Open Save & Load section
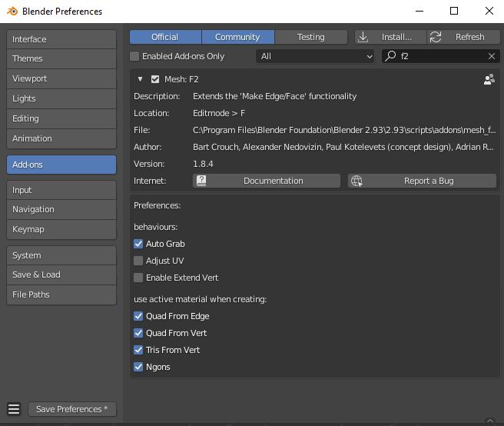The height and width of the screenshot is (426, 504). pos(61,275)
